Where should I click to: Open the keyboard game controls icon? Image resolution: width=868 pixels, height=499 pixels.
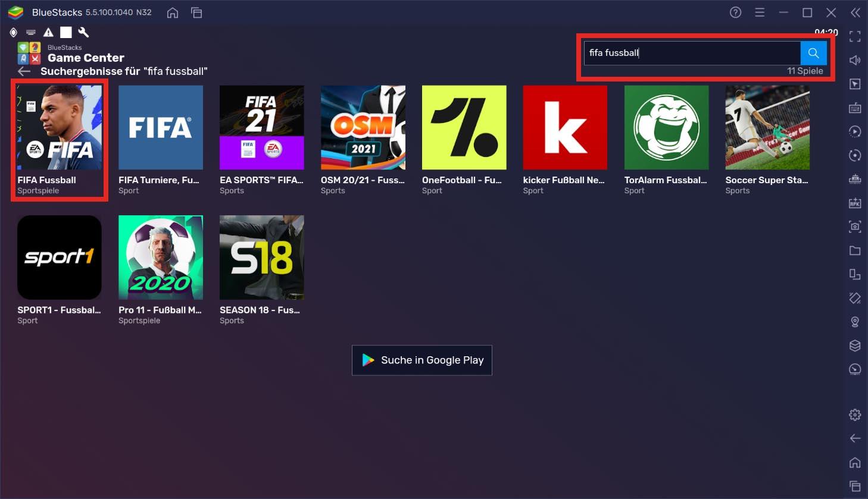[855, 108]
